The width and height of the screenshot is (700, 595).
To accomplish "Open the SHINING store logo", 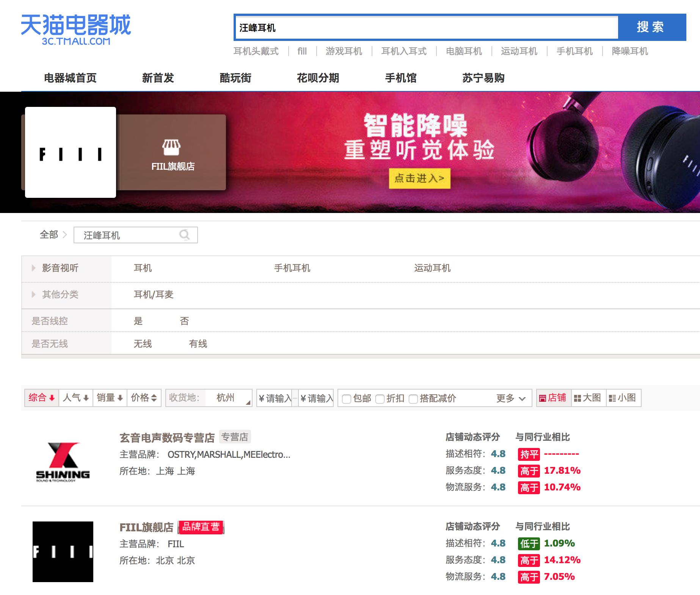I will (x=63, y=462).
